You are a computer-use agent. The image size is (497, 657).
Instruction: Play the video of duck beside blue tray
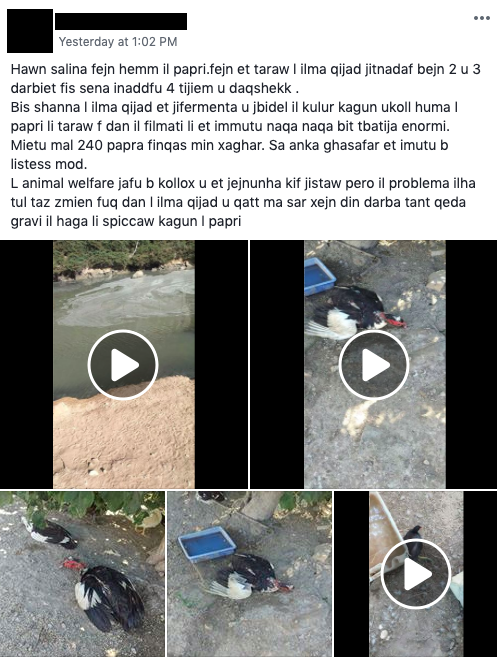point(374,364)
